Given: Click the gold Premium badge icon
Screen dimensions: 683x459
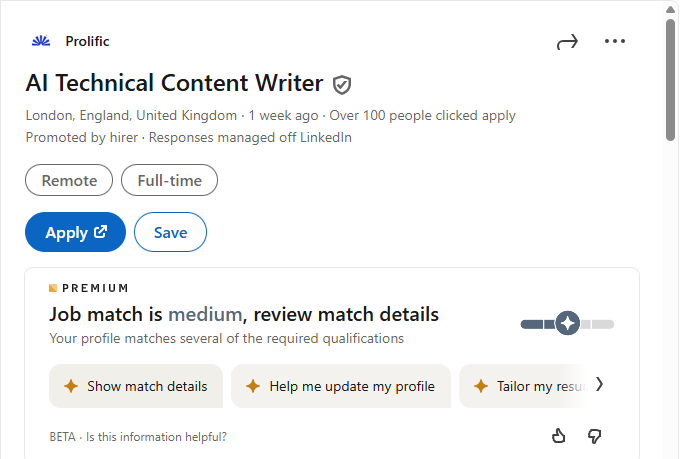Looking at the screenshot, I should (x=53, y=288).
